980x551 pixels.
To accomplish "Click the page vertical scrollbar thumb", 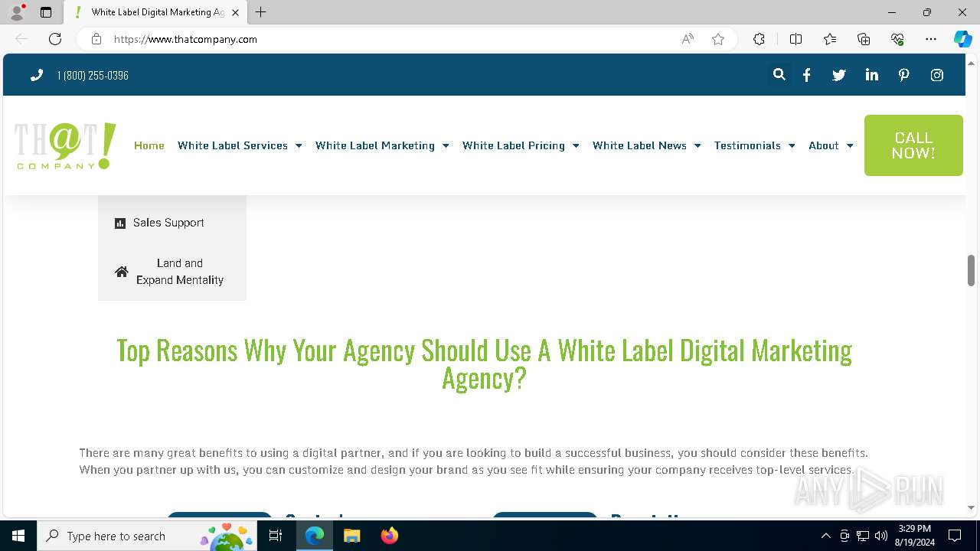I will pyautogui.click(x=971, y=270).
